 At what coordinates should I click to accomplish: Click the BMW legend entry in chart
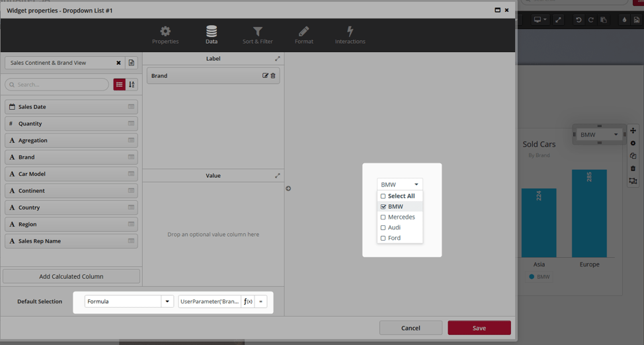click(540, 277)
